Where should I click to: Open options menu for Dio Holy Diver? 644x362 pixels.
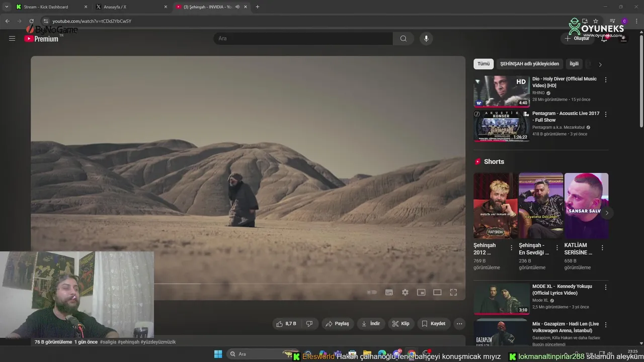[606, 80]
